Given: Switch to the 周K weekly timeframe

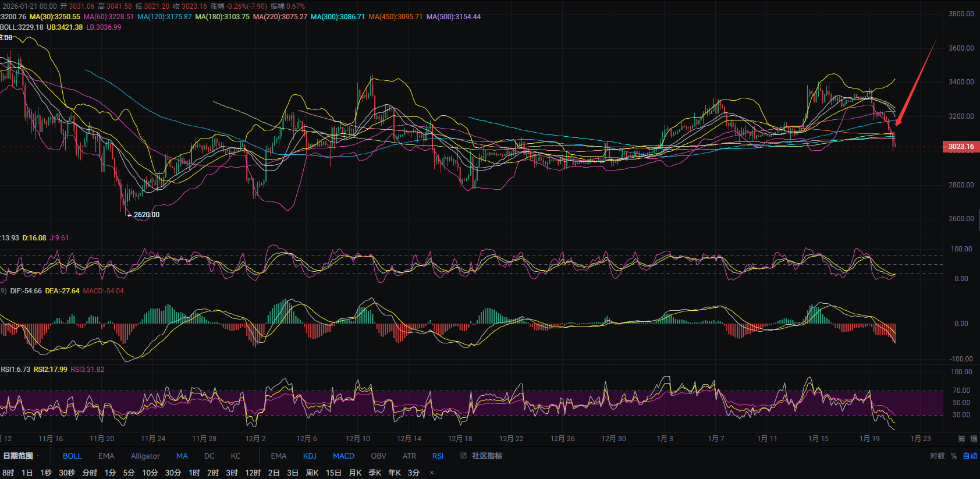Looking at the screenshot, I should pos(312,473).
